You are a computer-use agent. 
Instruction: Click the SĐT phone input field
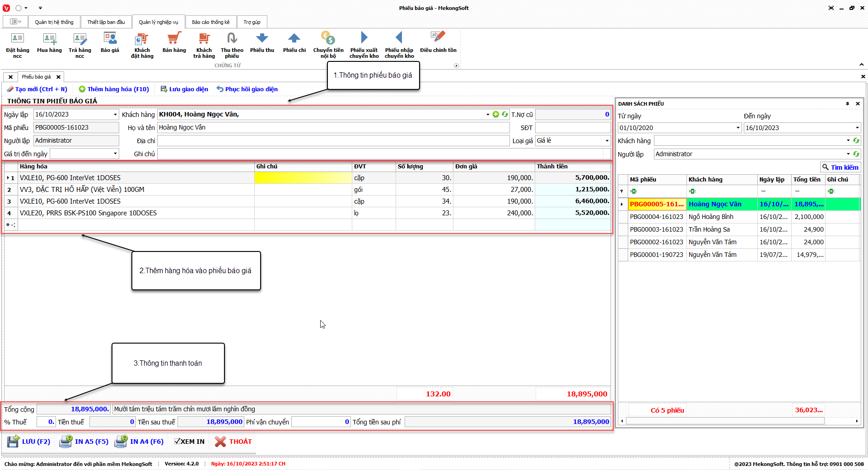572,128
